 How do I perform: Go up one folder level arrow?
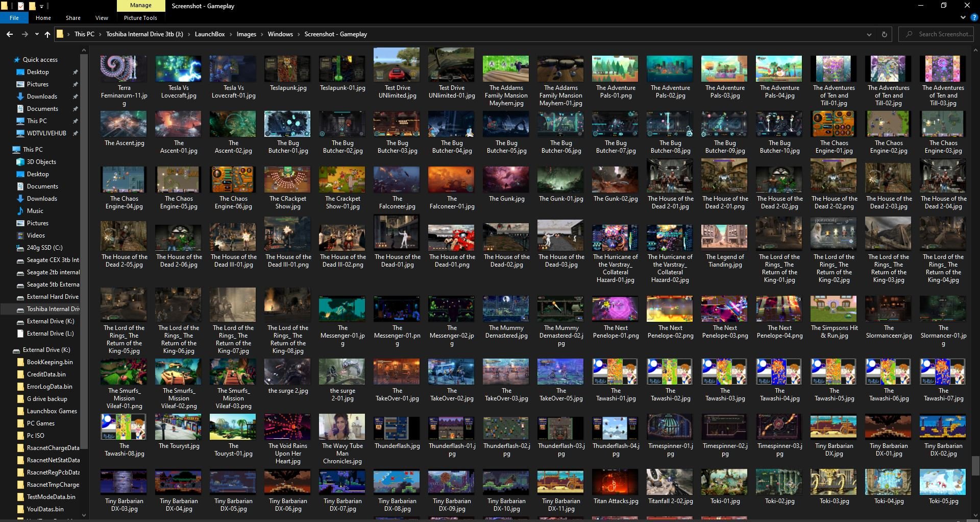click(47, 34)
